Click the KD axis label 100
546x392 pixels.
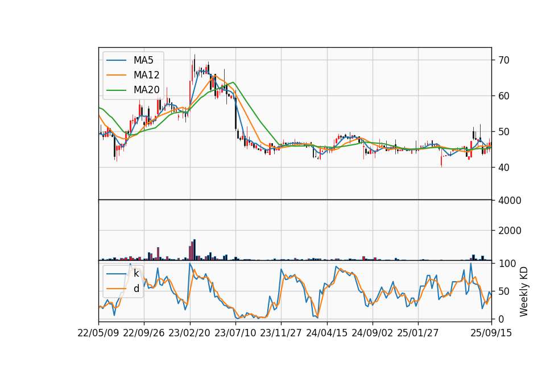tap(507, 264)
